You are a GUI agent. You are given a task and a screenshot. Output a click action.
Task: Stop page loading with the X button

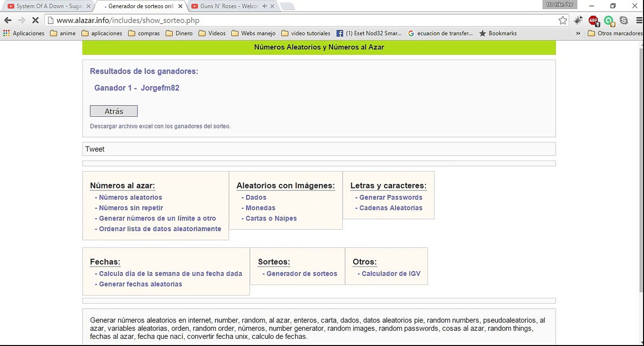[36, 20]
